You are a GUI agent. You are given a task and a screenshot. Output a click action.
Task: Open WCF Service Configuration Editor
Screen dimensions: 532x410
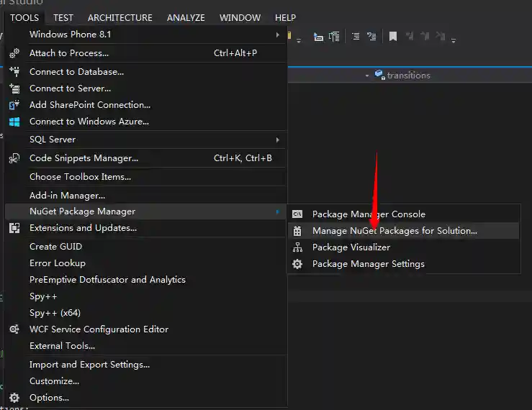tap(99, 329)
